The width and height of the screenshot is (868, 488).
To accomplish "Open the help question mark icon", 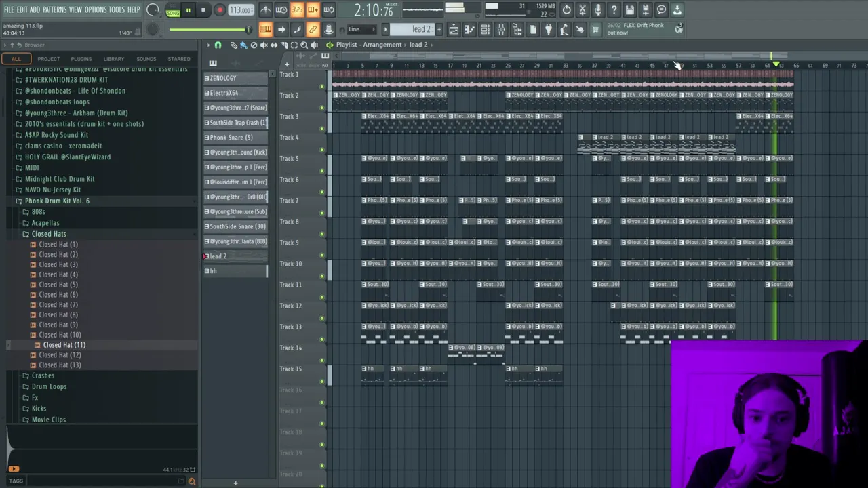I will [614, 10].
